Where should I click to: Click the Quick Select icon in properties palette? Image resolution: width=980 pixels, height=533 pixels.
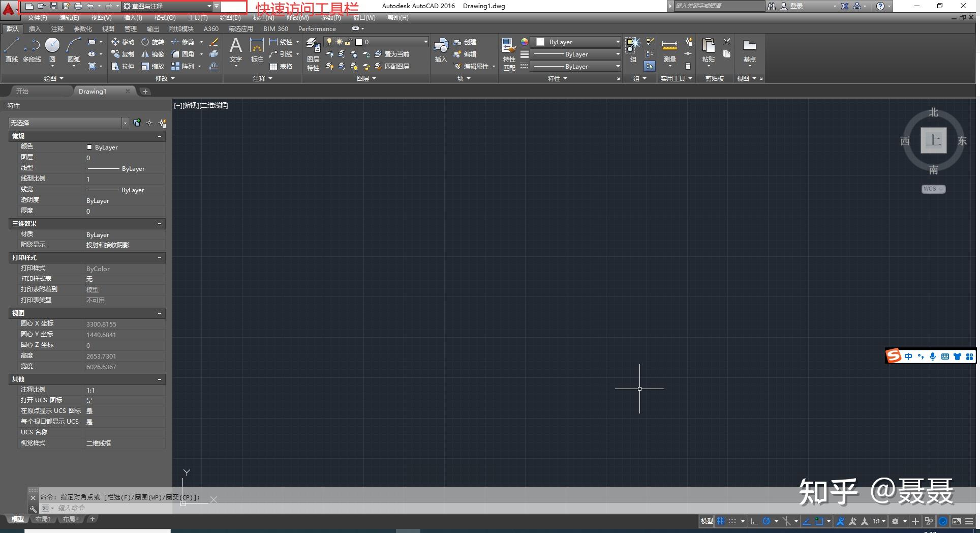pos(162,123)
